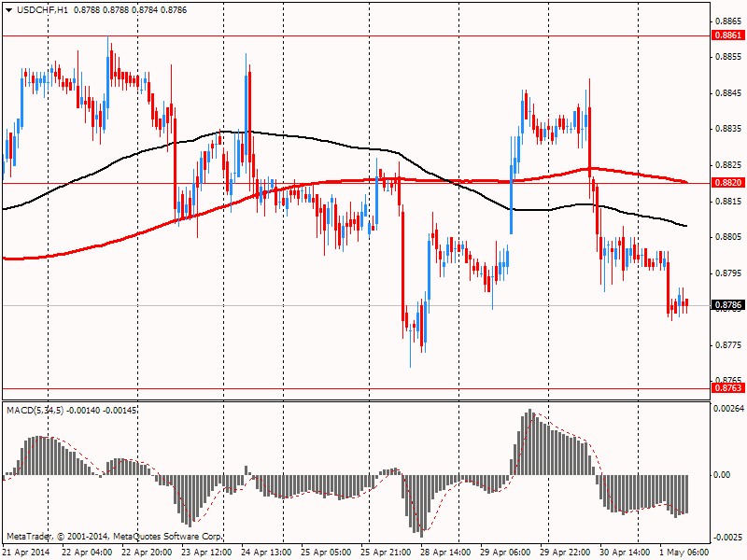Click the triangle arrow beside USDCHF,H1 title
747x560 pixels.
coord(8,10)
